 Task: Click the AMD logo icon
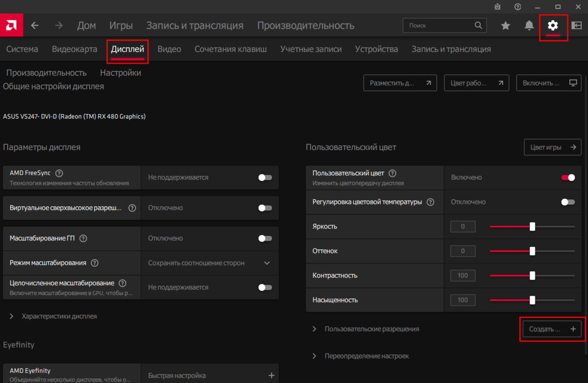(10, 25)
